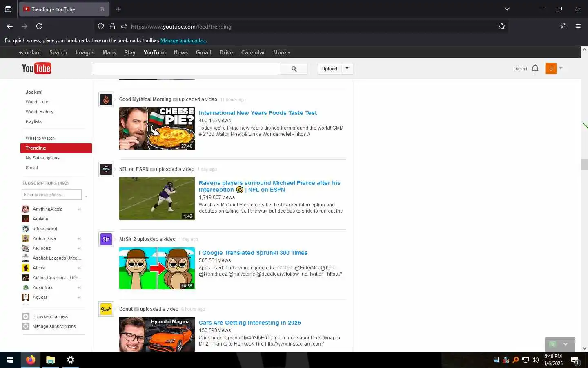Open the list all tabs chevron
The width and height of the screenshot is (588, 368).
[507, 9]
